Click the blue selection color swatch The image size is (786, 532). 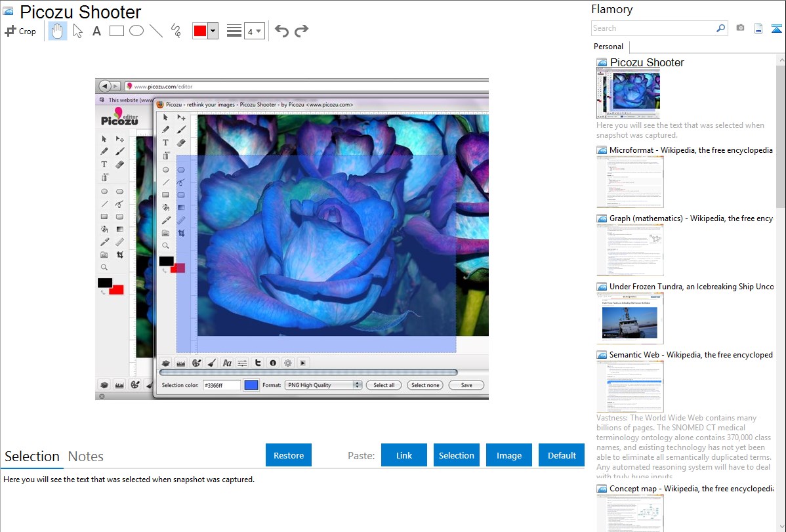point(251,385)
